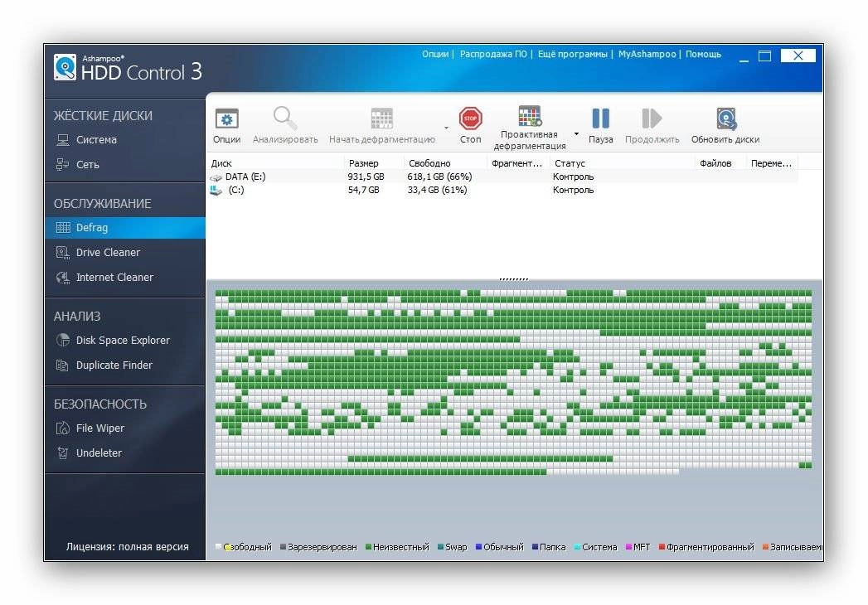The width and height of the screenshot is (868, 605).
Task: Open Drive Cleaner module
Action: [x=108, y=253]
